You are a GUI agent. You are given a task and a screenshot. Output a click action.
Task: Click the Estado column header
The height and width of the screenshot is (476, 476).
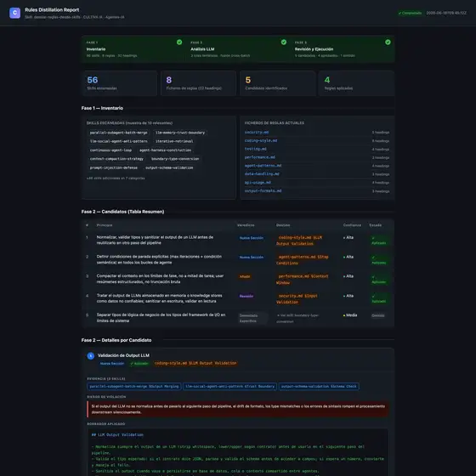click(x=375, y=225)
